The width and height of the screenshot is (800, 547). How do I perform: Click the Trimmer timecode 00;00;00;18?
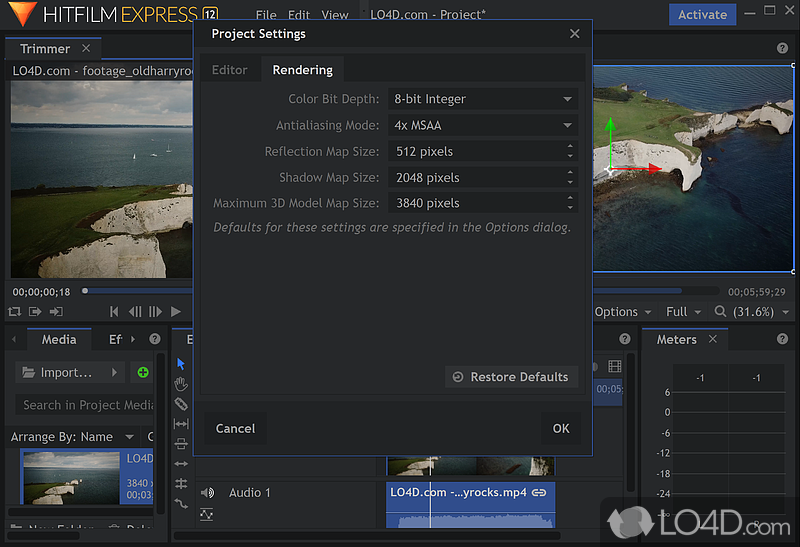[x=41, y=292]
